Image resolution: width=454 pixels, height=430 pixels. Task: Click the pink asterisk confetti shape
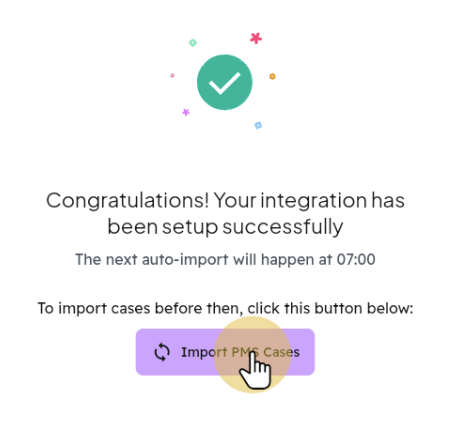coord(256,38)
